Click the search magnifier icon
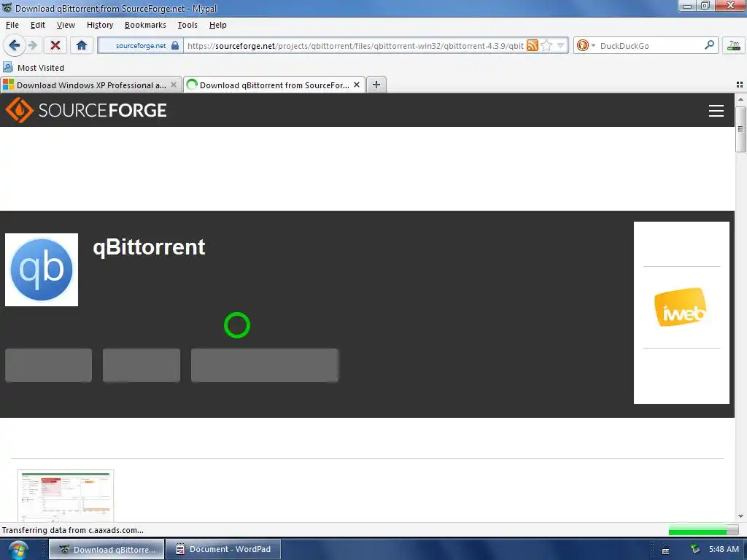This screenshot has width=747, height=560. point(709,45)
